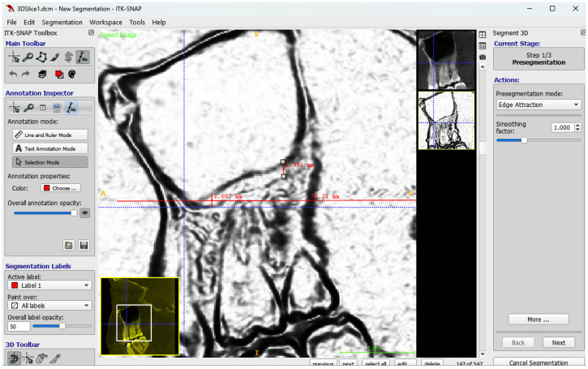This screenshot has height=369, width=588.
Task: Click the tiled layout icon below the four-view icon
Action: click(x=483, y=45)
